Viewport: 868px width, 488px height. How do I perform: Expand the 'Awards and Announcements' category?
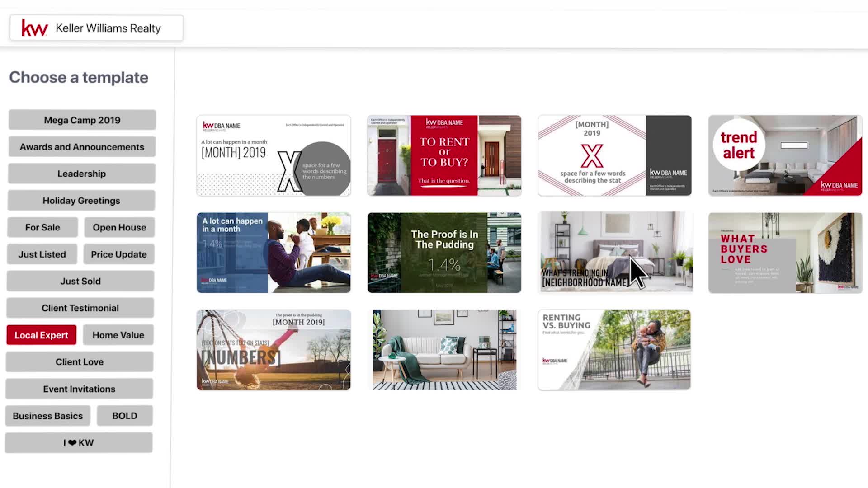point(82,146)
